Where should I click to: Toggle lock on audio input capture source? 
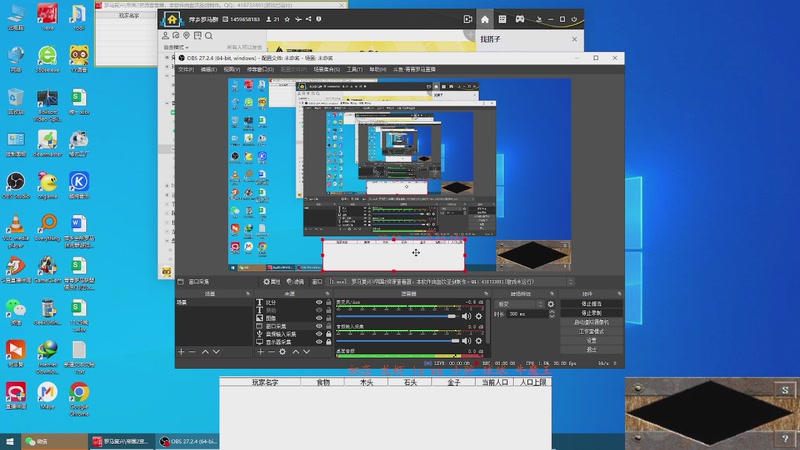click(x=329, y=334)
